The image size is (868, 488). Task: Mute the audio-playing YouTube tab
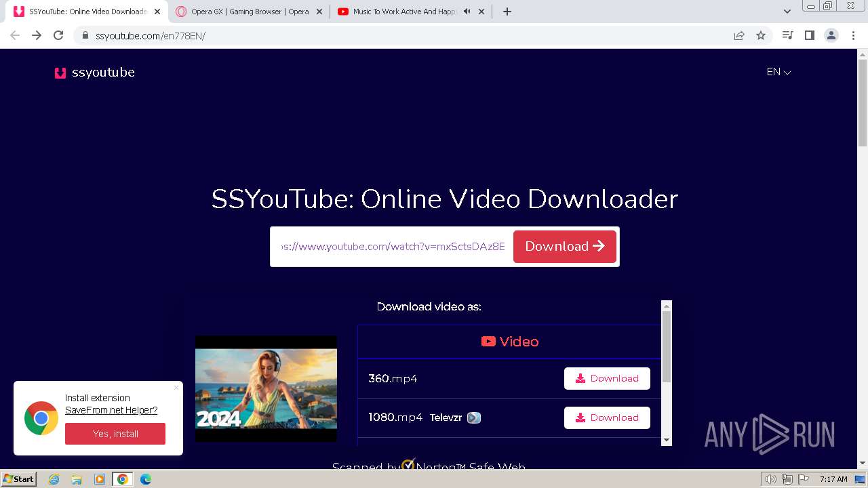point(467,12)
